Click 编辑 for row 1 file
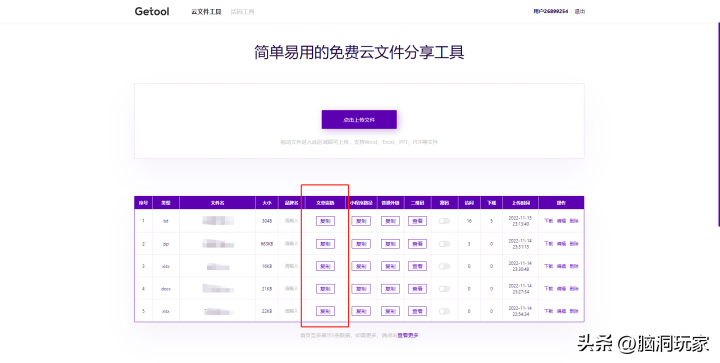Image resolution: width=720 pixels, height=363 pixels. (x=561, y=221)
